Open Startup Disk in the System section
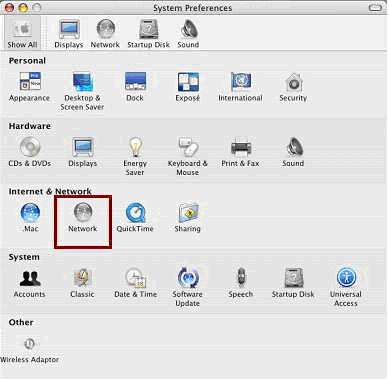The width and height of the screenshot is (389, 381). point(293,283)
